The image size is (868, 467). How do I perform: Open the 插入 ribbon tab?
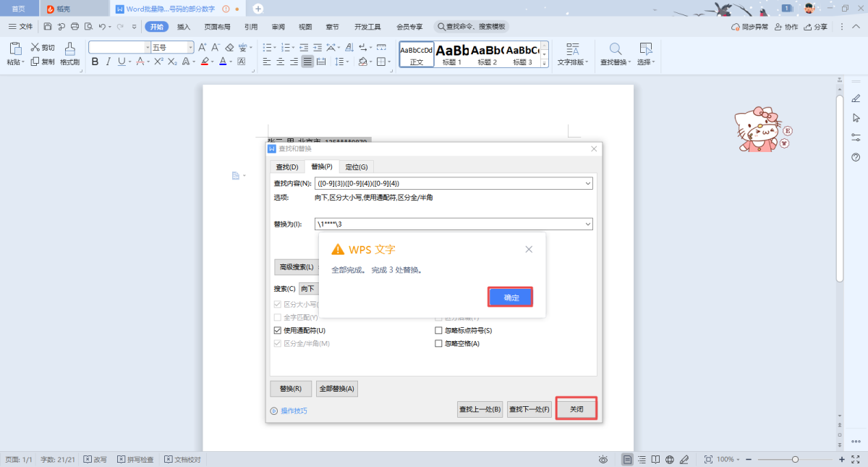point(184,27)
